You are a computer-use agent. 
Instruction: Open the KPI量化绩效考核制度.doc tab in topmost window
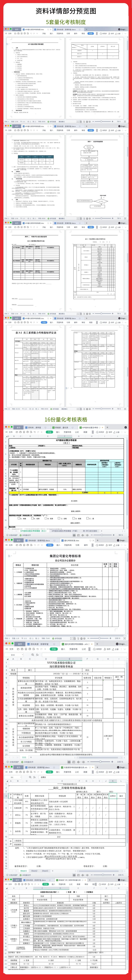[x=33, y=29]
